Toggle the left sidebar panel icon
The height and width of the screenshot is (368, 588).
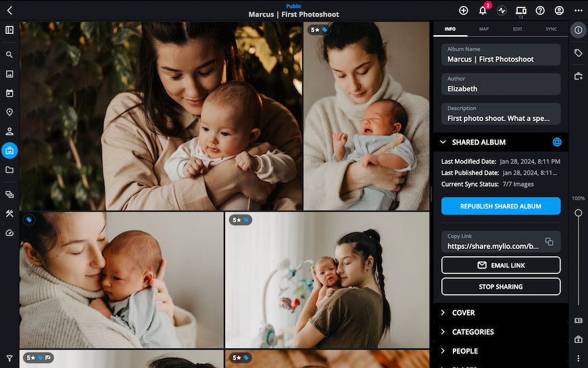click(x=9, y=30)
